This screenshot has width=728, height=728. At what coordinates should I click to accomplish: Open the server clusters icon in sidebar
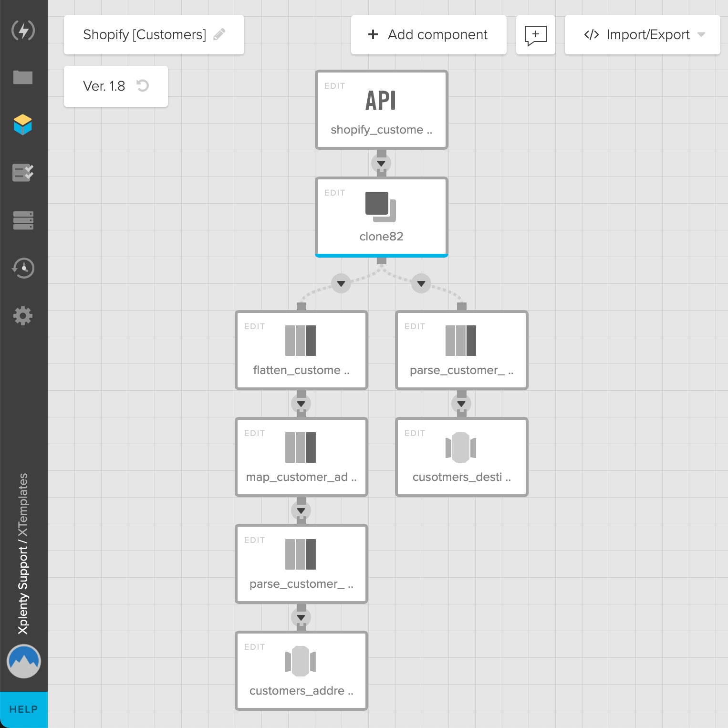click(x=23, y=220)
